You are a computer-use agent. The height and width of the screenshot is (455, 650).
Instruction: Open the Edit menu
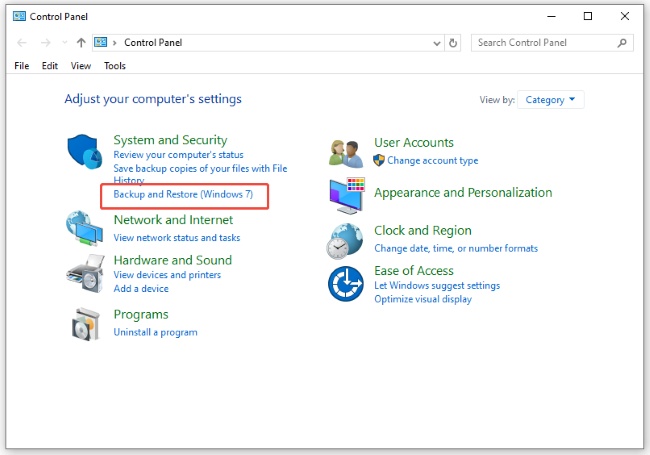click(x=50, y=66)
